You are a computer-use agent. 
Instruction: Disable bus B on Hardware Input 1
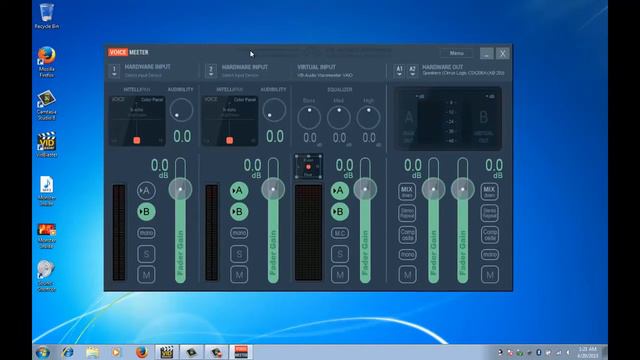click(x=146, y=212)
